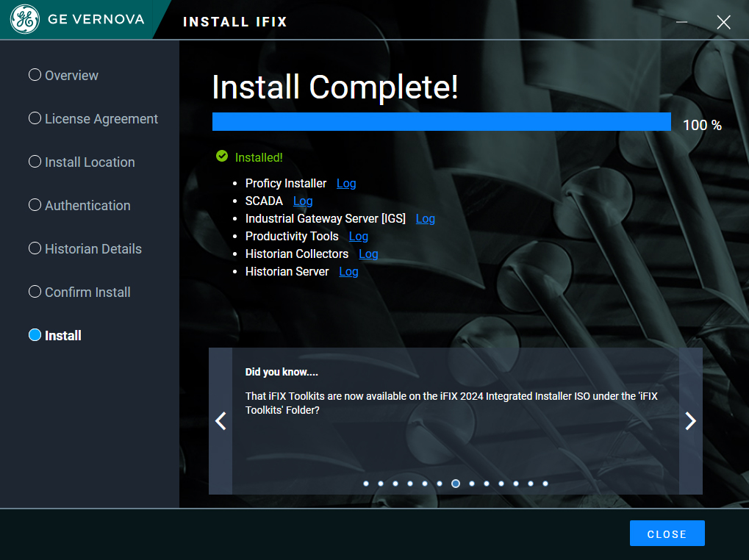The height and width of the screenshot is (560, 749).
Task: Click the 'Historian Collectors' list entry
Action: pyautogui.click(x=297, y=254)
